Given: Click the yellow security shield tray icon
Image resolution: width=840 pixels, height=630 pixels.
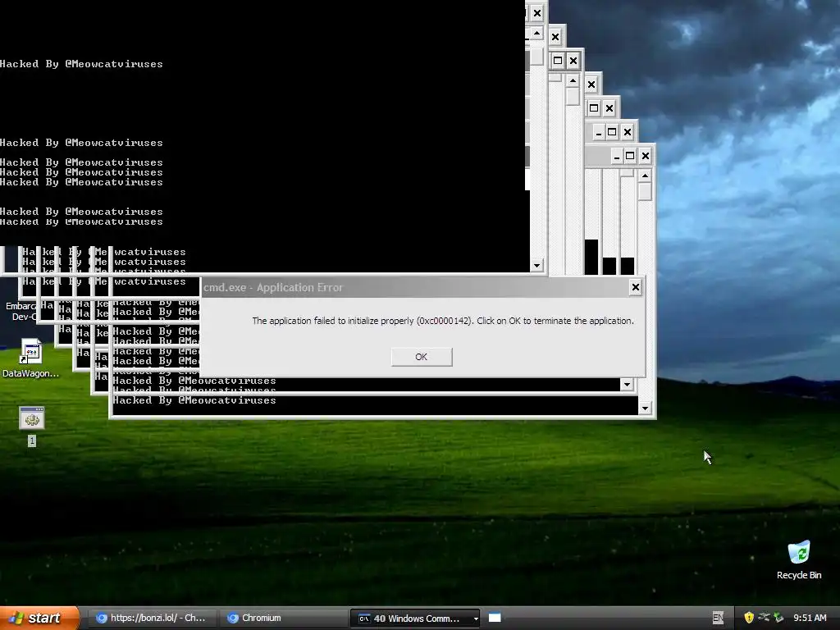Looking at the screenshot, I should 749,618.
